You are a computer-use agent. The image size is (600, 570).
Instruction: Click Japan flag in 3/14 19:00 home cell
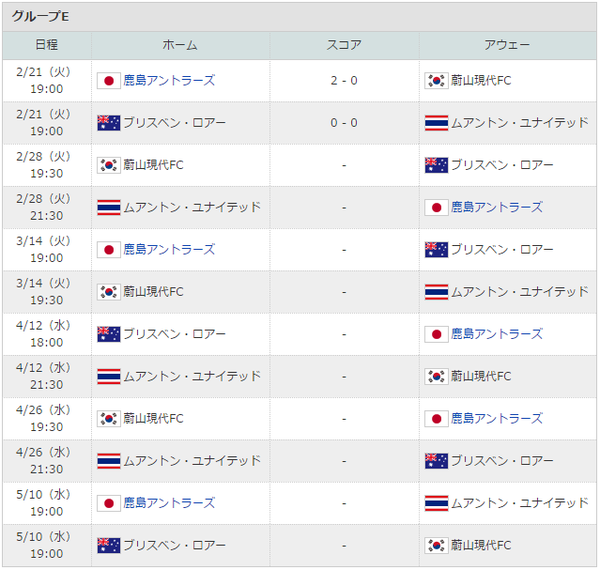[109, 250]
